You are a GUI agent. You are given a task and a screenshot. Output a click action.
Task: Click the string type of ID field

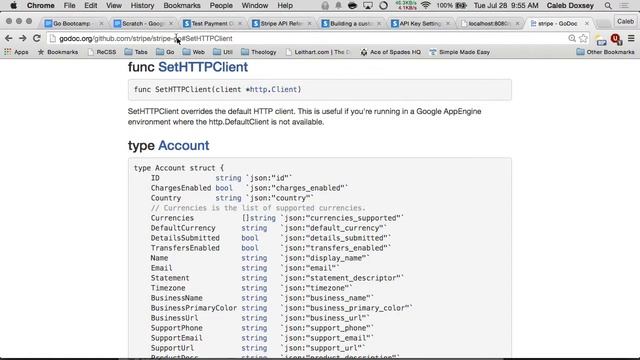(x=228, y=178)
